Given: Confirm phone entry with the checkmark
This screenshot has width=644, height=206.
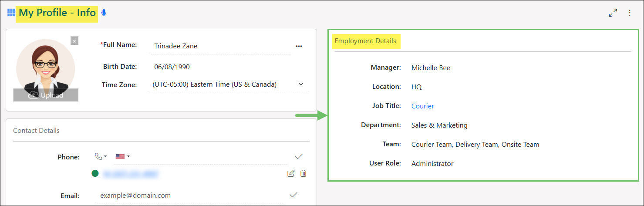Looking at the screenshot, I should click(299, 156).
